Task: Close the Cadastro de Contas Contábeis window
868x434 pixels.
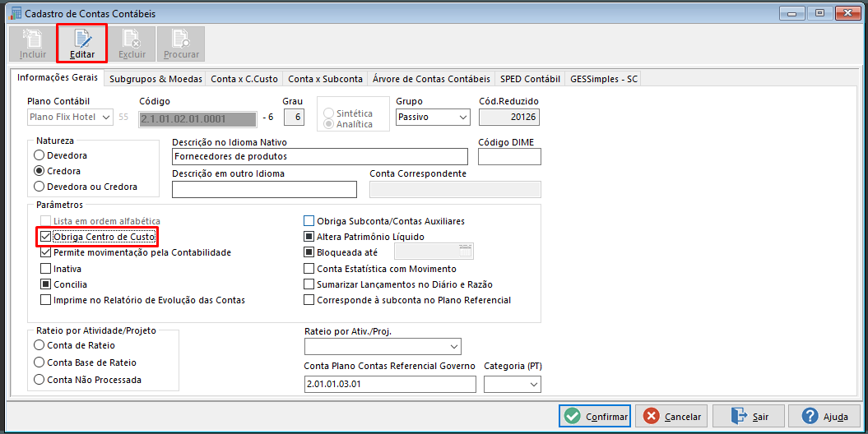Action: 847,13
